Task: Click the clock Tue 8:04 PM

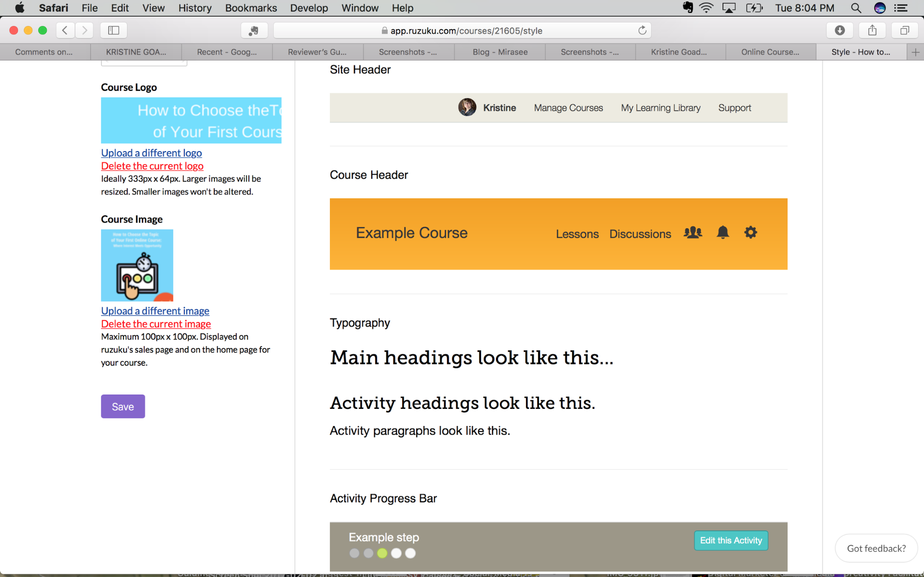Action: (x=805, y=8)
